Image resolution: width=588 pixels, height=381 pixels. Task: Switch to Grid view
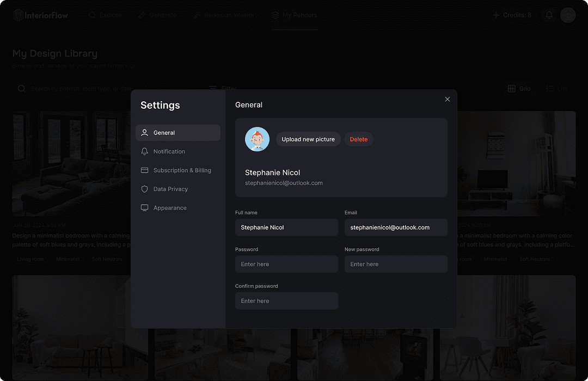point(518,88)
